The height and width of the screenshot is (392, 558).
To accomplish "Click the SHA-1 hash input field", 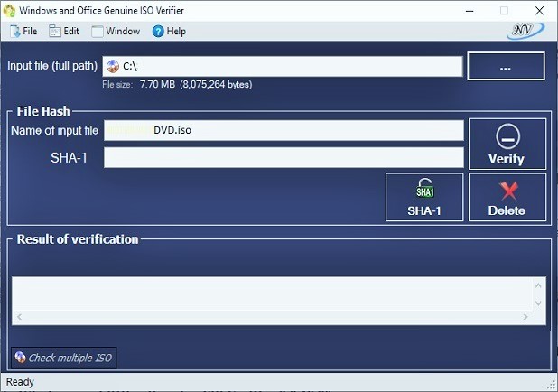I will [284, 157].
